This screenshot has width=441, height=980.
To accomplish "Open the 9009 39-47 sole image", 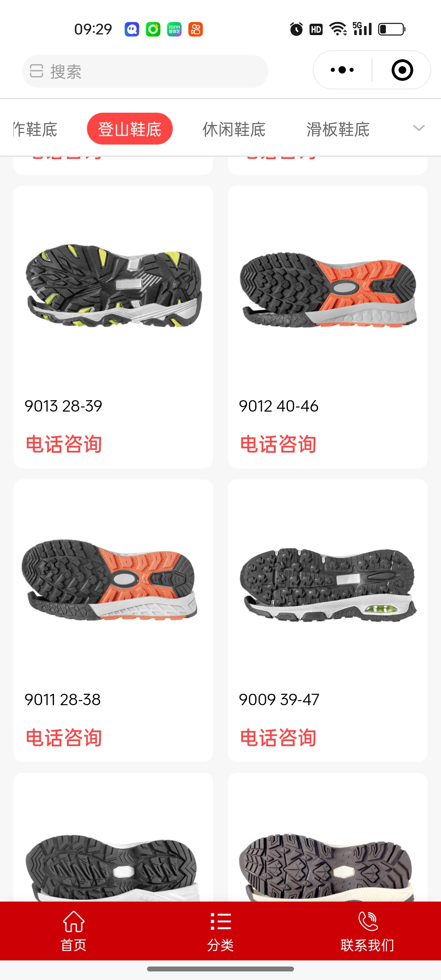I will pyautogui.click(x=328, y=585).
